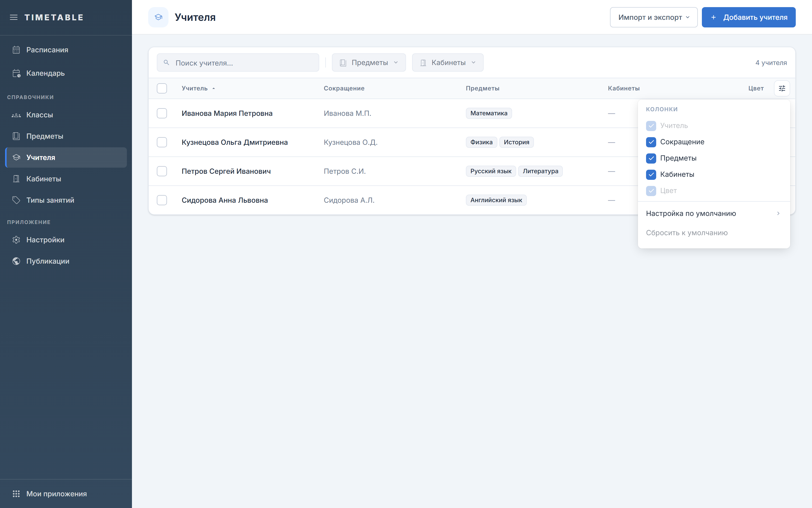Click Сбросить к умолчанию in the columns menu

[x=714, y=233]
